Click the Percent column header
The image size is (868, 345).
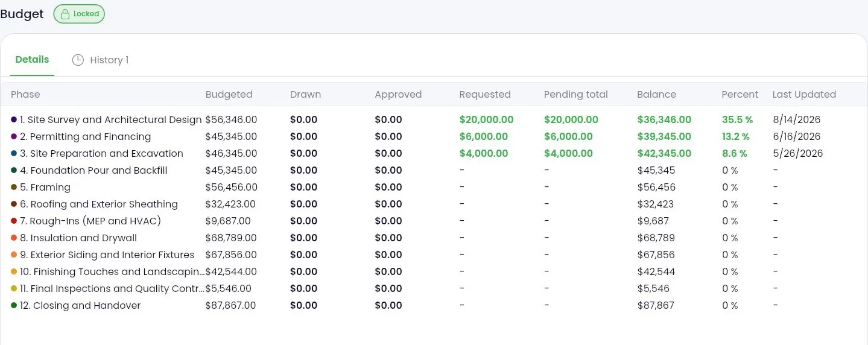pos(740,94)
